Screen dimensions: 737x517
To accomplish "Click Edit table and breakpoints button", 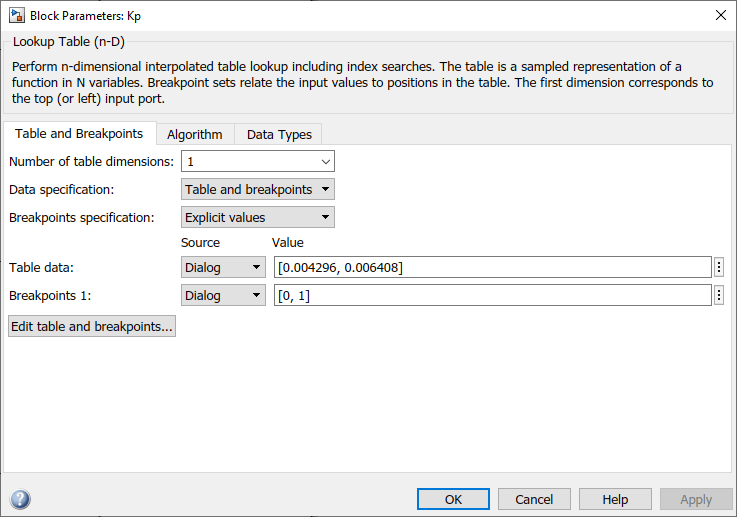I will 92,326.
